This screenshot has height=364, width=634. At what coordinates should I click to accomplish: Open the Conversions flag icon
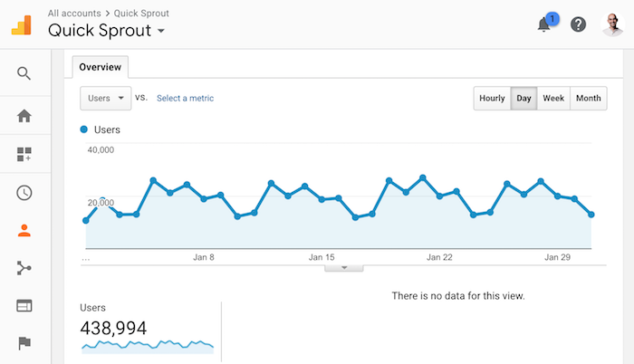pyautogui.click(x=24, y=343)
